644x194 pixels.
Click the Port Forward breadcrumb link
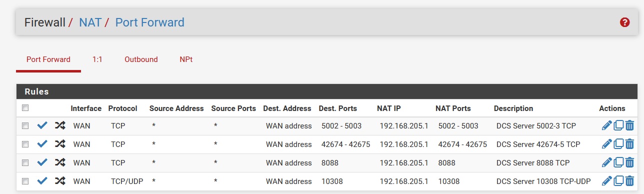[150, 22]
